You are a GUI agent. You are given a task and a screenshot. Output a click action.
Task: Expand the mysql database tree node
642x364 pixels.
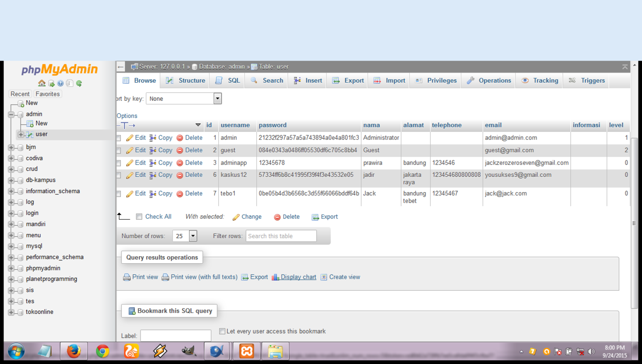[x=11, y=246]
